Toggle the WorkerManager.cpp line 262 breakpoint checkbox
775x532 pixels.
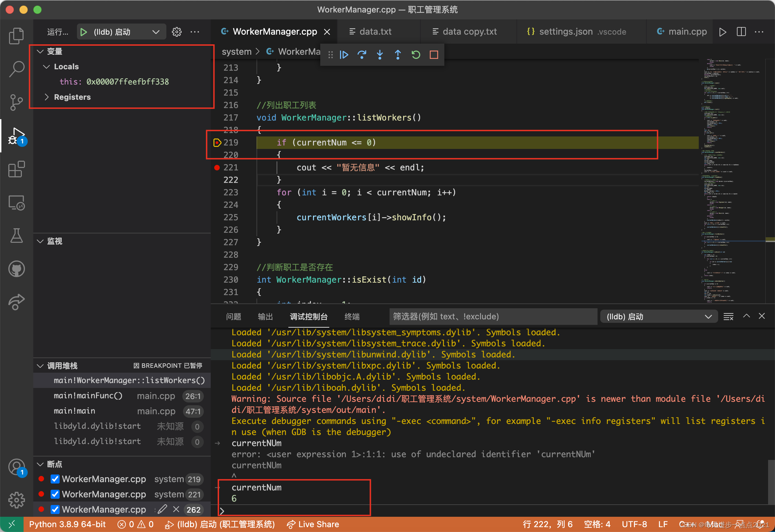pos(55,509)
